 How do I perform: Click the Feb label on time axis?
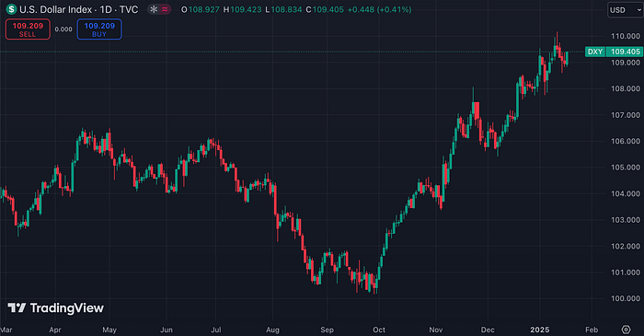coord(592,330)
